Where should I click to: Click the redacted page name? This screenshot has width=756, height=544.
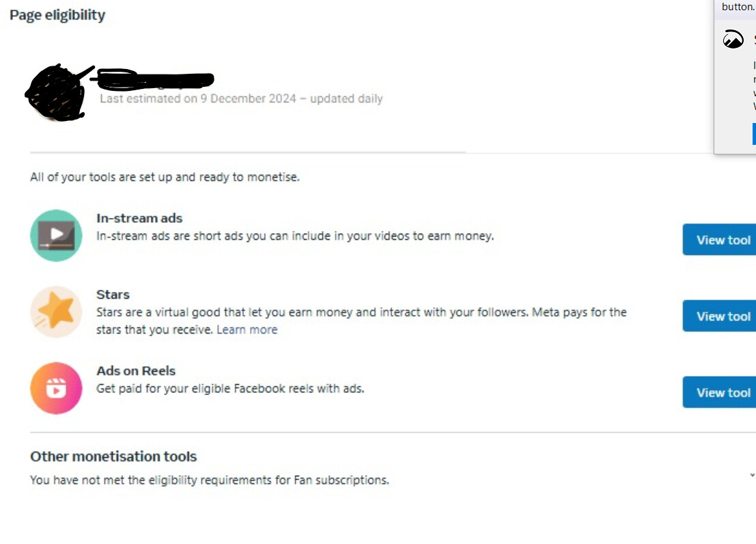154,79
